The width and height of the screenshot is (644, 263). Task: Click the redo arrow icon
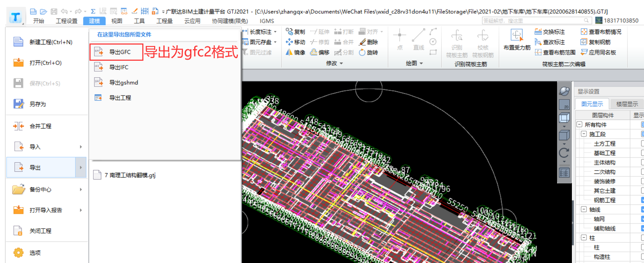[78, 11]
